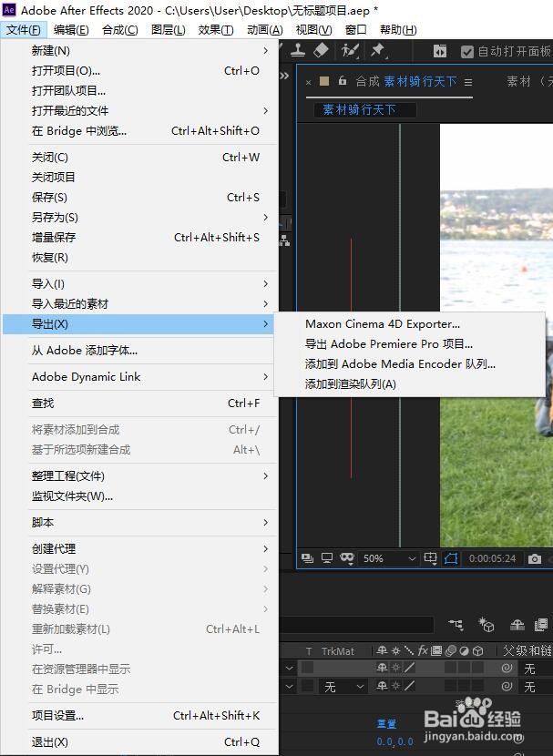The height and width of the screenshot is (756, 553).
Task: Toggle Draft 3D in timeline
Action: pos(486,625)
